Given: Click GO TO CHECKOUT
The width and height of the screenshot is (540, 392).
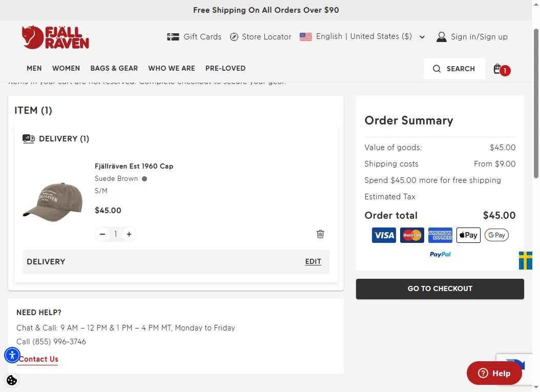Looking at the screenshot, I should (x=440, y=288).
